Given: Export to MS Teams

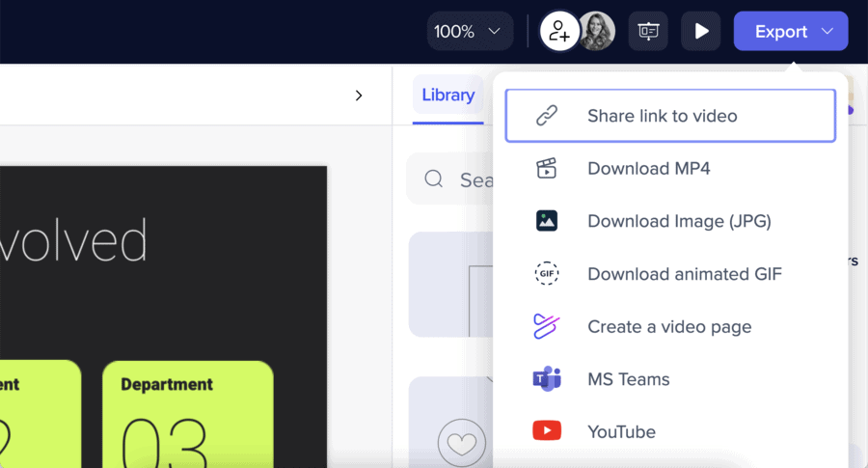Looking at the screenshot, I should pos(670,379).
